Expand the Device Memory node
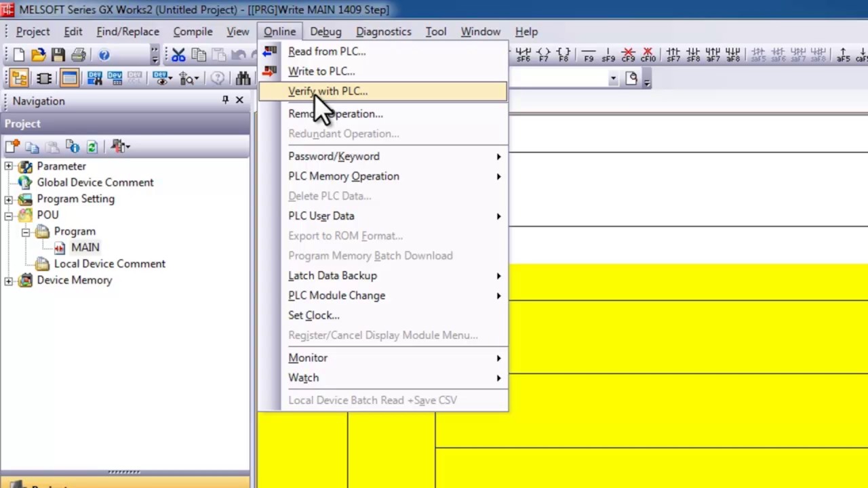Screen dimensions: 868x488 coord(8,280)
